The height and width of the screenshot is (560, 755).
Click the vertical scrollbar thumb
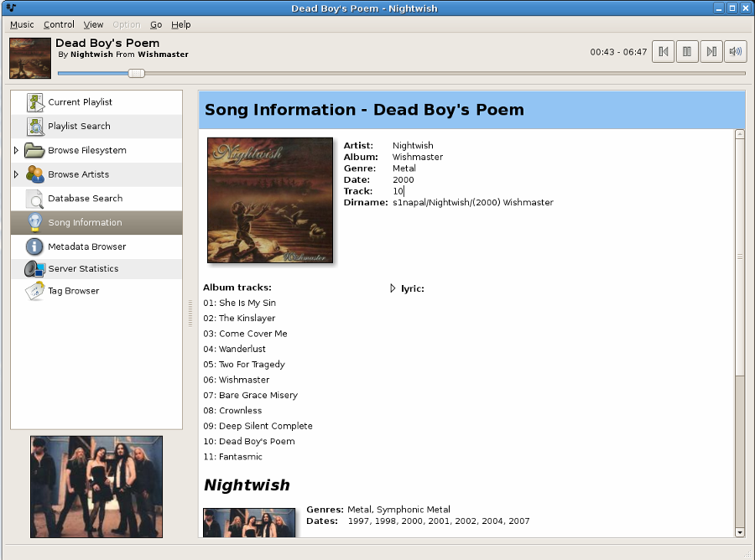[x=740, y=257]
